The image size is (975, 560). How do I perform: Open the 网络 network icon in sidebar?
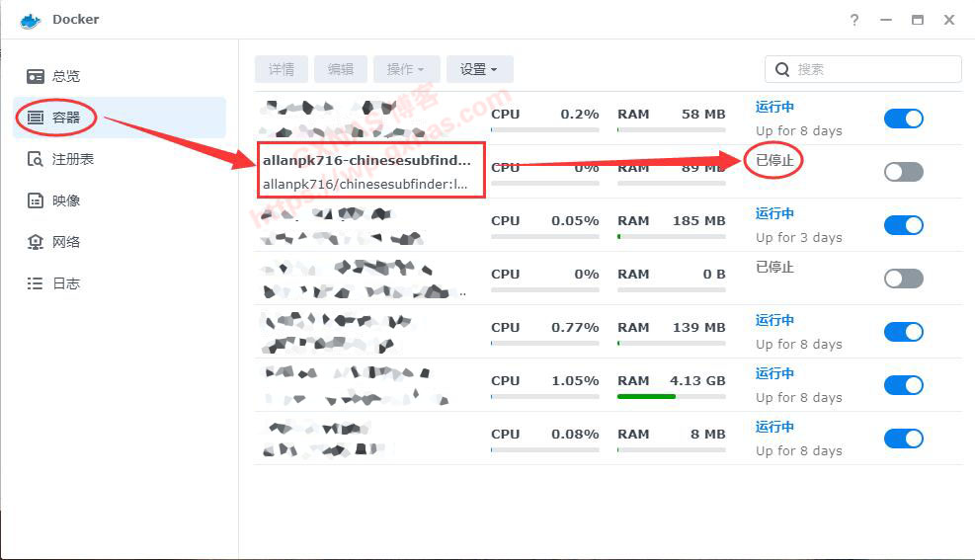(36, 242)
